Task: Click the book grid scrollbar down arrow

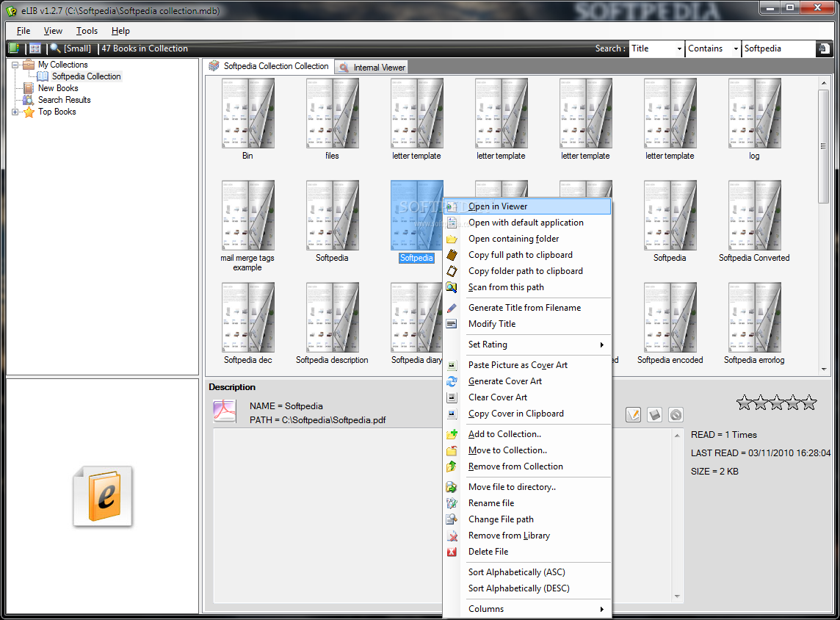Action: pos(823,369)
